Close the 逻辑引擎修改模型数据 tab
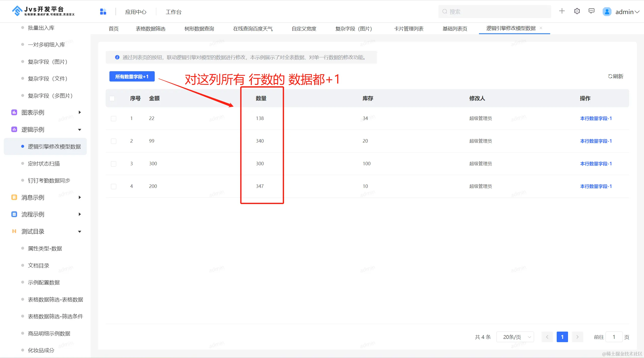644x358 pixels. 541,28
